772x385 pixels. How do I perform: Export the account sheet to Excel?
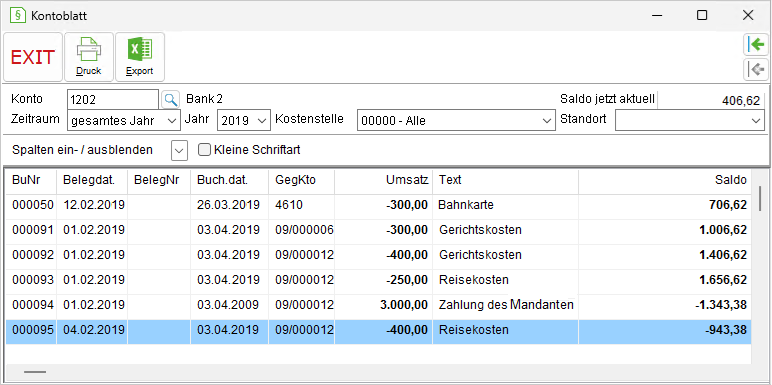coord(140,57)
